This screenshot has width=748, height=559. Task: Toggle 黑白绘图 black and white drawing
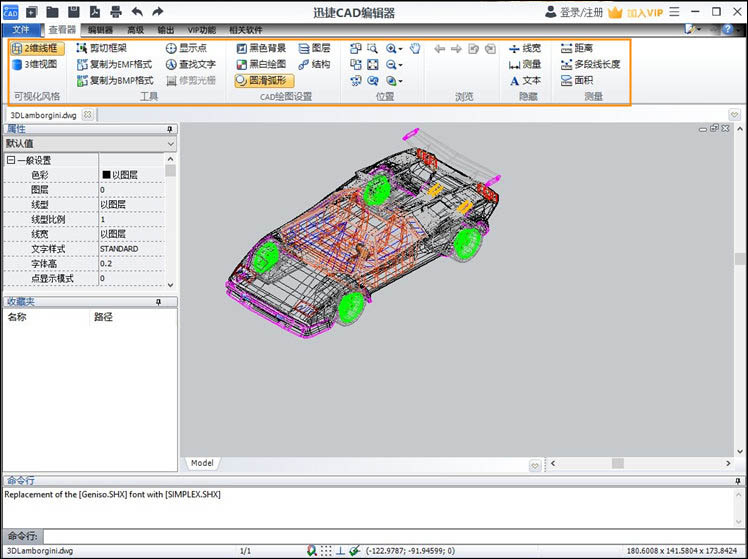(x=261, y=64)
